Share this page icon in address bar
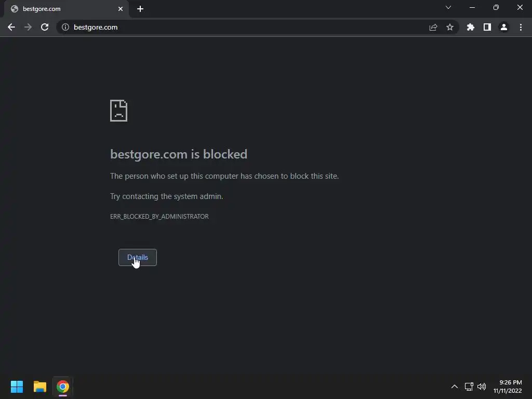The width and height of the screenshot is (532, 399). (433, 27)
